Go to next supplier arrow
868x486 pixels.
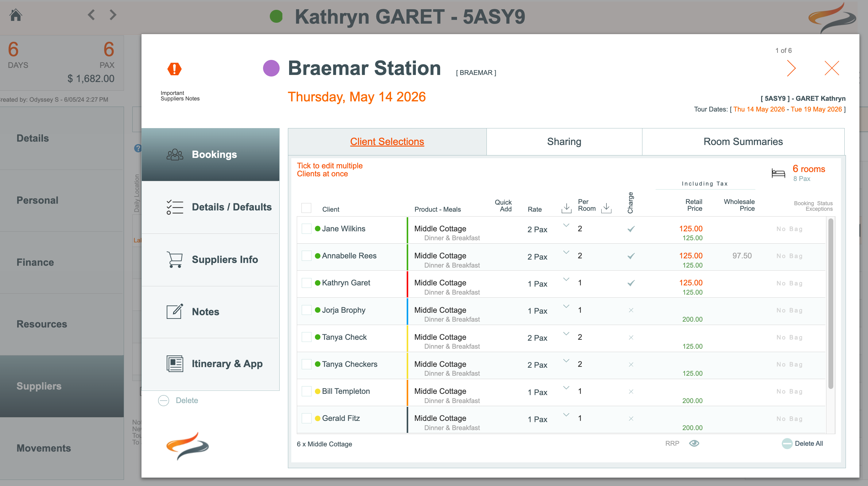791,68
